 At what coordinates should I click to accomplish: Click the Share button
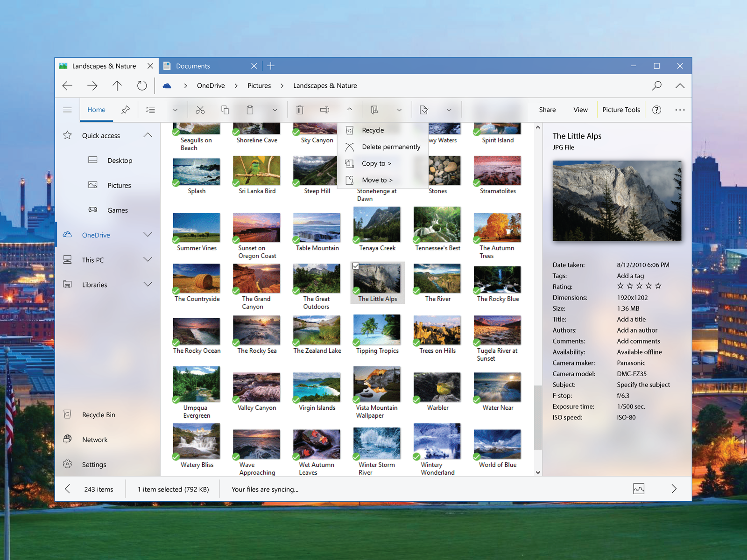click(x=547, y=109)
